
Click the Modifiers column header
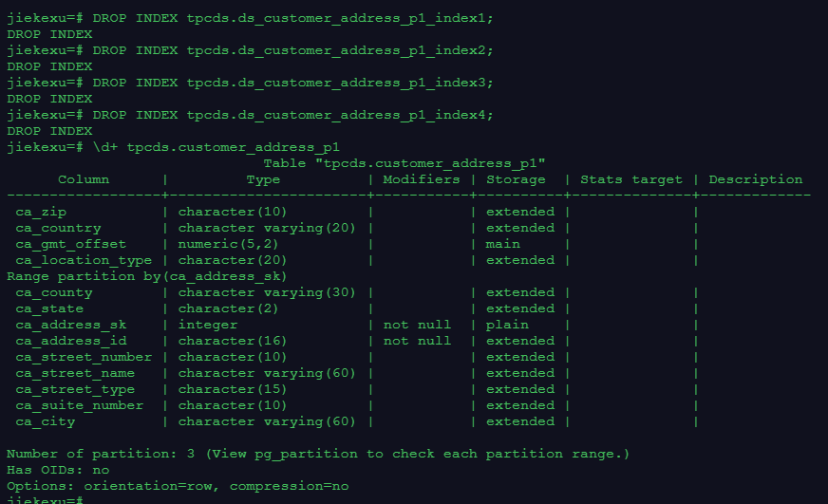click(x=421, y=179)
